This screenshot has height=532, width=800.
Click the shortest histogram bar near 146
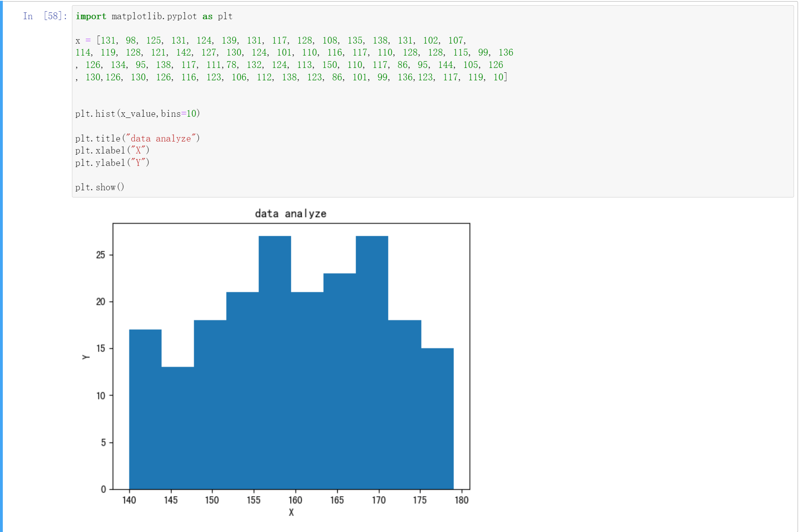[x=178, y=428]
